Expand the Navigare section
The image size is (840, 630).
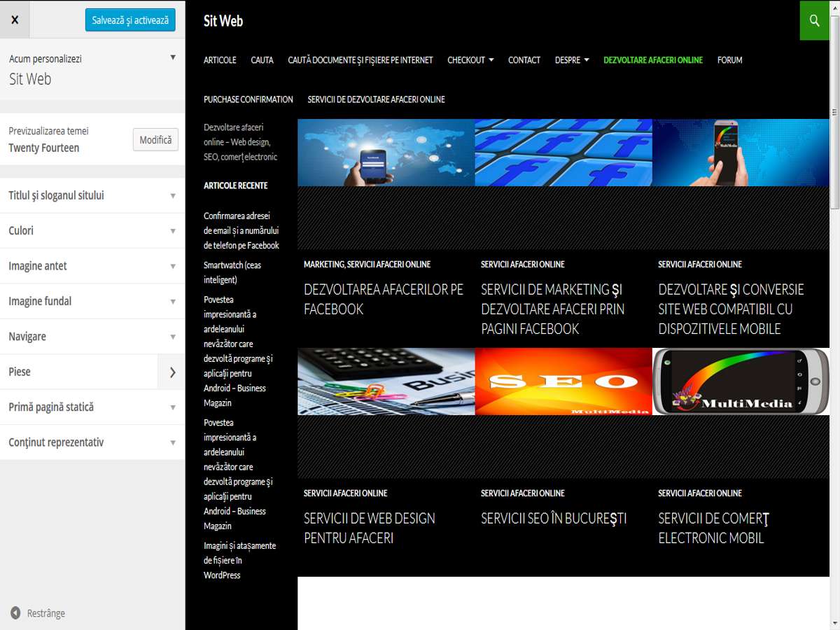click(92, 337)
